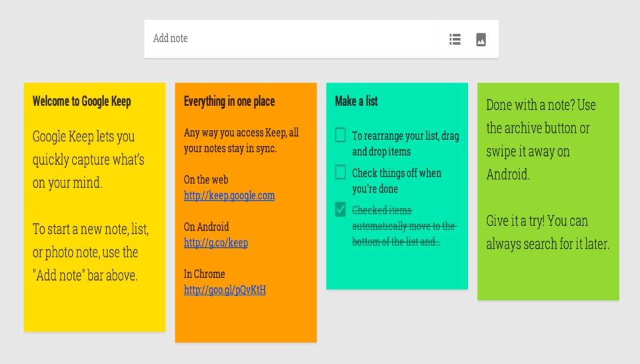Click 'Google Keep lets you quickly capture' paragraph
Viewport: 640px width, 364px height.
(x=89, y=159)
